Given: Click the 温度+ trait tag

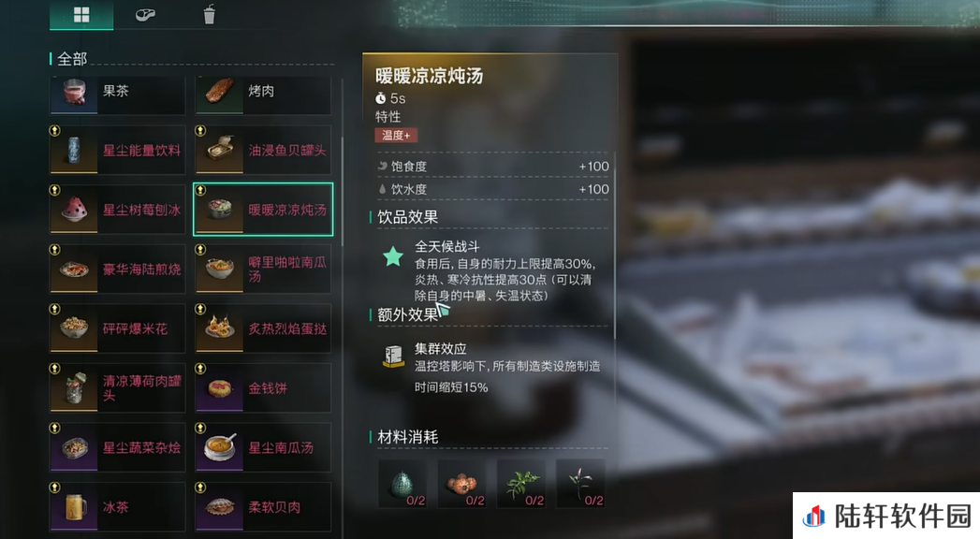Looking at the screenshot, I should tap(396, 136).
